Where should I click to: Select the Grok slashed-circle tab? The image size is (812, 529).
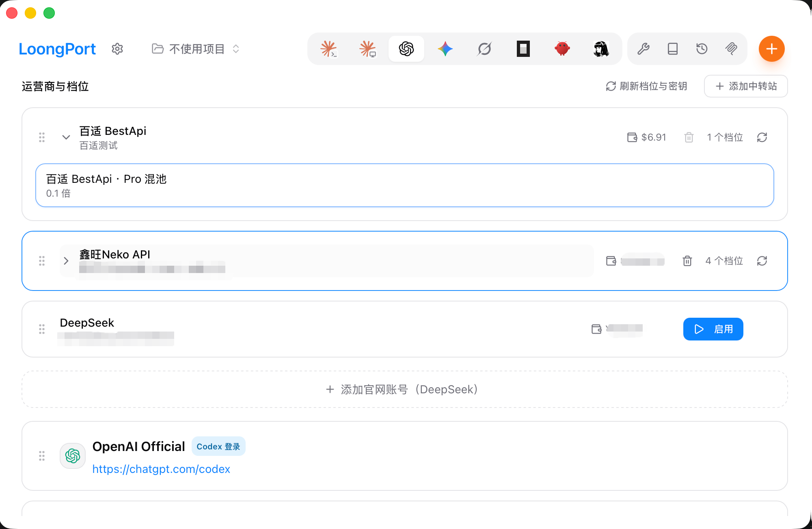click(x=484, y=49)
